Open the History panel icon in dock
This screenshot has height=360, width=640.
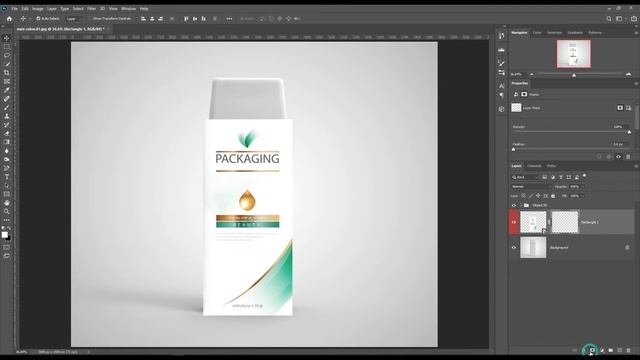pyautogui.click(x=501, y=36)
